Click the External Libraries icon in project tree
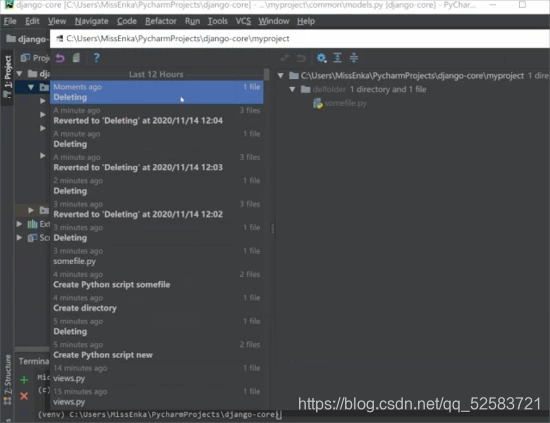This screenshot has width=550, height=423. point(32,224)
